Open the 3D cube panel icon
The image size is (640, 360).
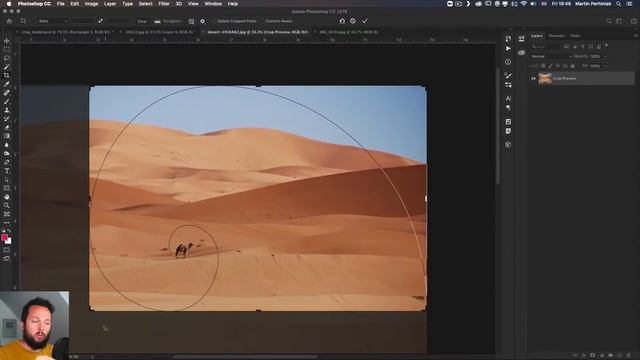[x=508, y=145]
